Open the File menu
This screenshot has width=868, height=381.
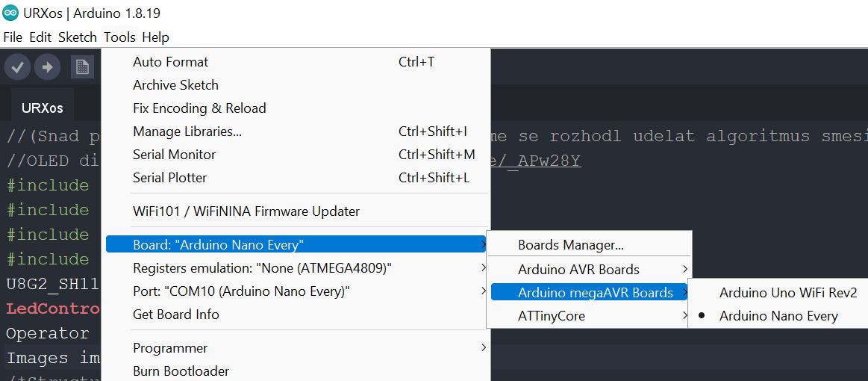(13, 37)
